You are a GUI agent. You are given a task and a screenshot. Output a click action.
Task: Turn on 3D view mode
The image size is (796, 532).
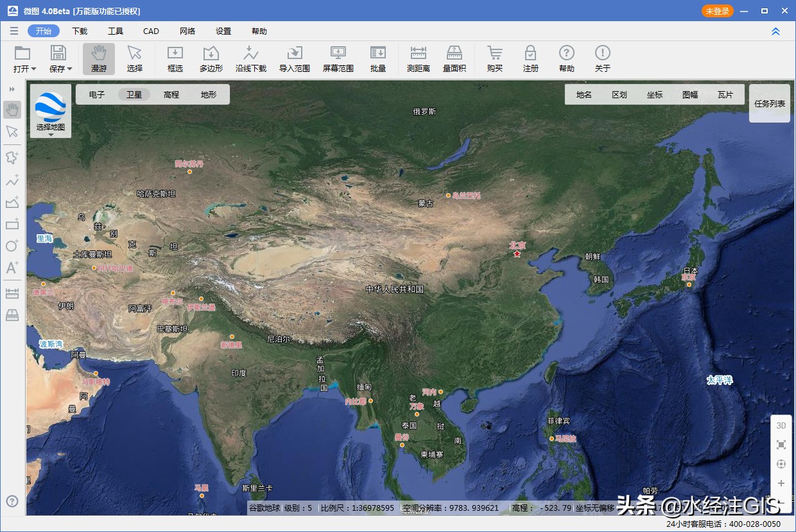(x=781, y=425)
